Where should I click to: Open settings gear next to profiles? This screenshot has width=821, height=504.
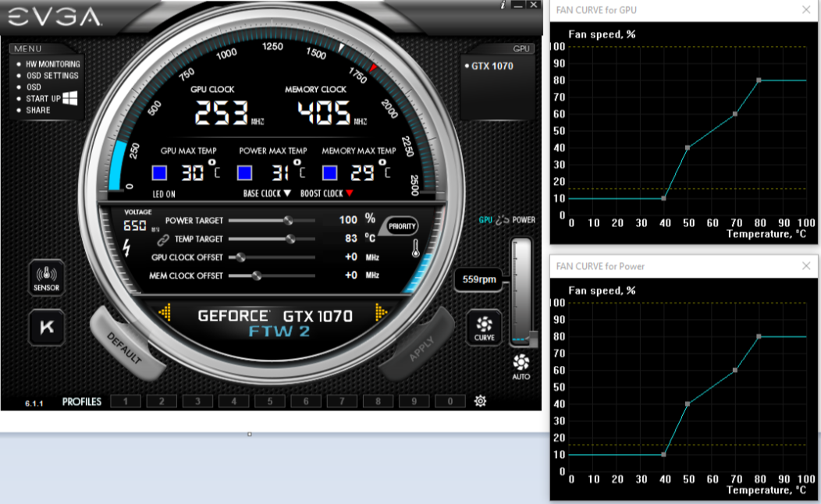pos(480,401)
